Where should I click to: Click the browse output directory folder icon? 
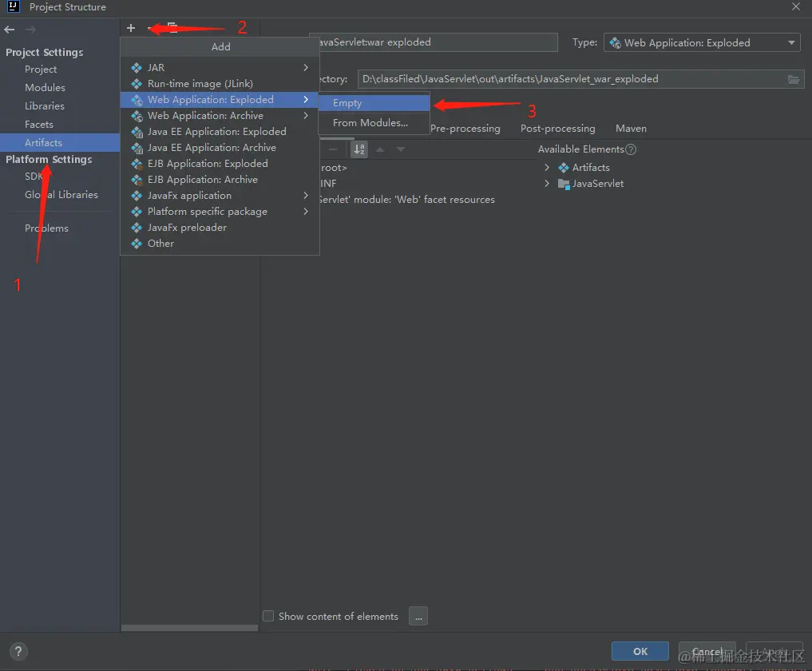click(x=794, y=79)
